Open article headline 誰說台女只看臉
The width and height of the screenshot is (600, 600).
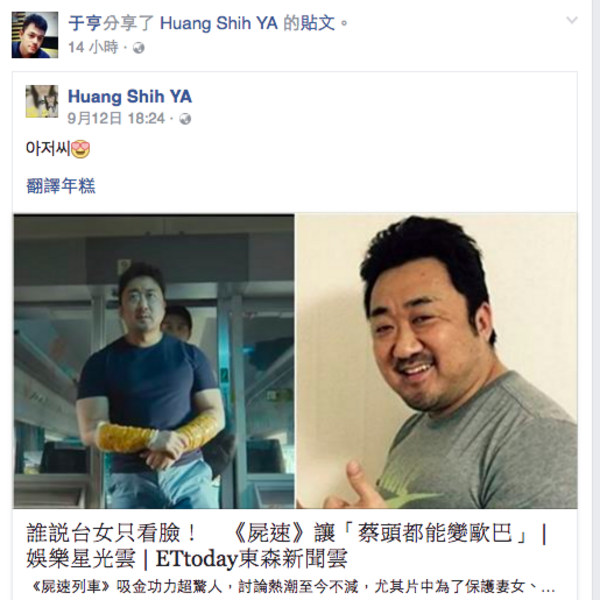pyautogui.click(x=287, y=545)
